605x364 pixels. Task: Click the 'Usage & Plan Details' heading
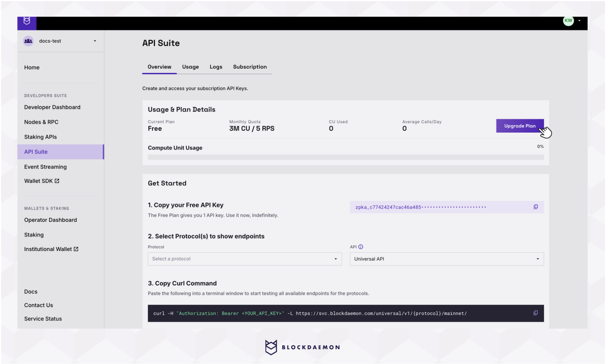pyautogui.click(x=181, y=110)
